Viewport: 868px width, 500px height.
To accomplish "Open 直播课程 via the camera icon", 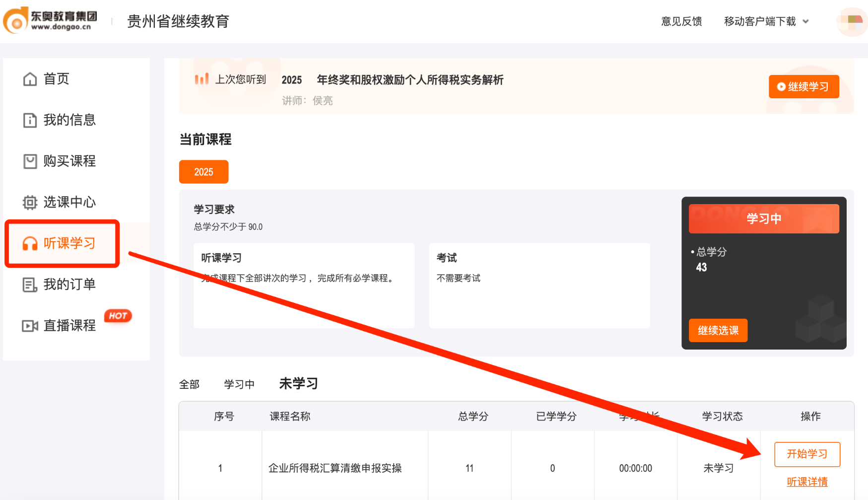I will point(30,326).
